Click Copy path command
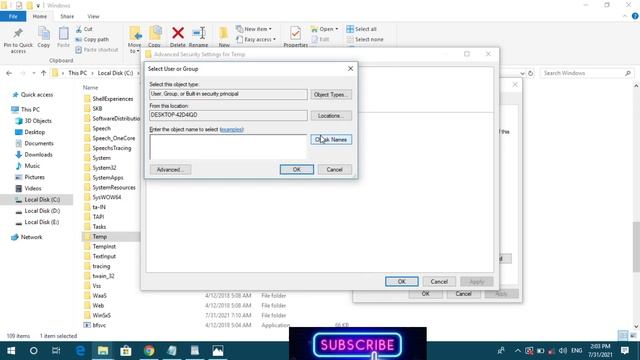This screenshot has height=360, width=640. tap(92, 40)
